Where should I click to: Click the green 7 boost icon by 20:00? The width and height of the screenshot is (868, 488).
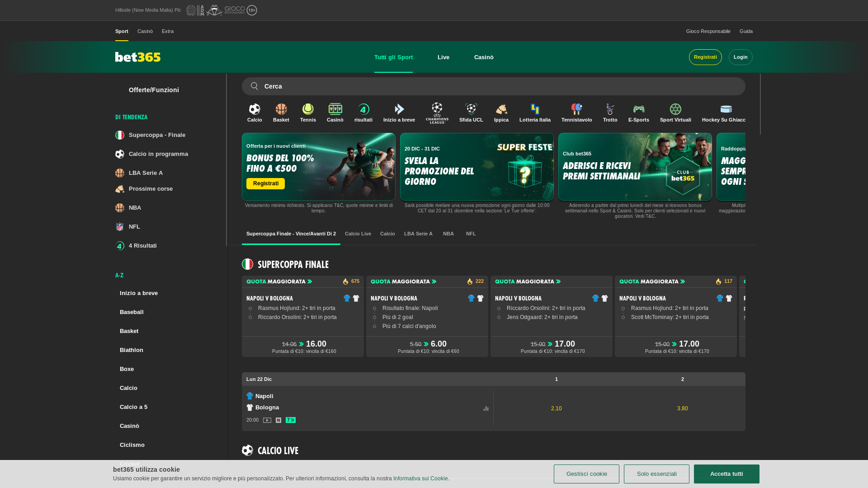tap(291, 420)
